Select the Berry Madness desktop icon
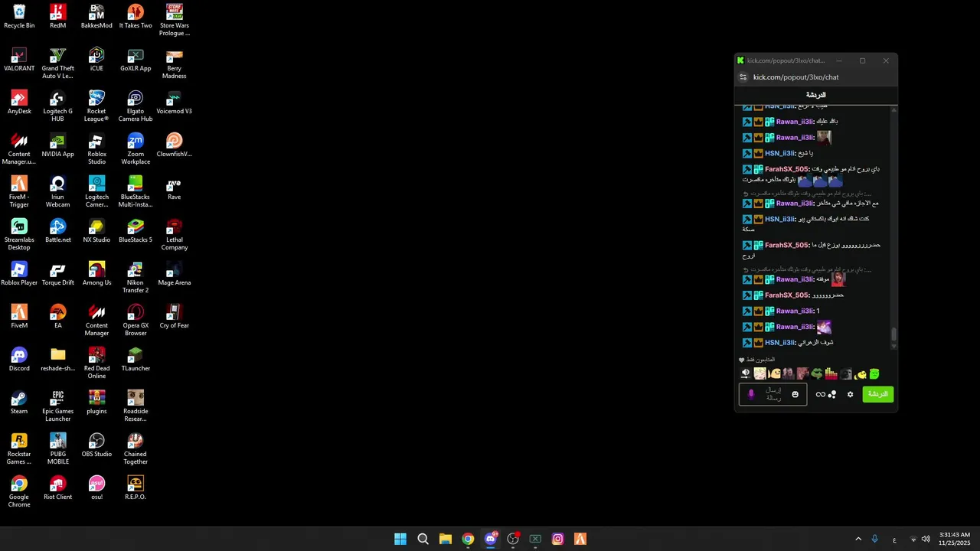 pyautogui.click(x=174, y=64)
